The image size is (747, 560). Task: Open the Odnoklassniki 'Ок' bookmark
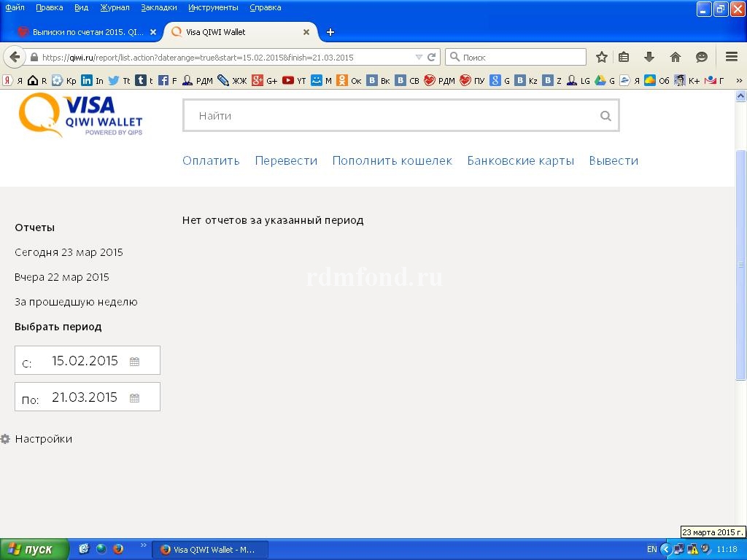(x=349, y=80)
